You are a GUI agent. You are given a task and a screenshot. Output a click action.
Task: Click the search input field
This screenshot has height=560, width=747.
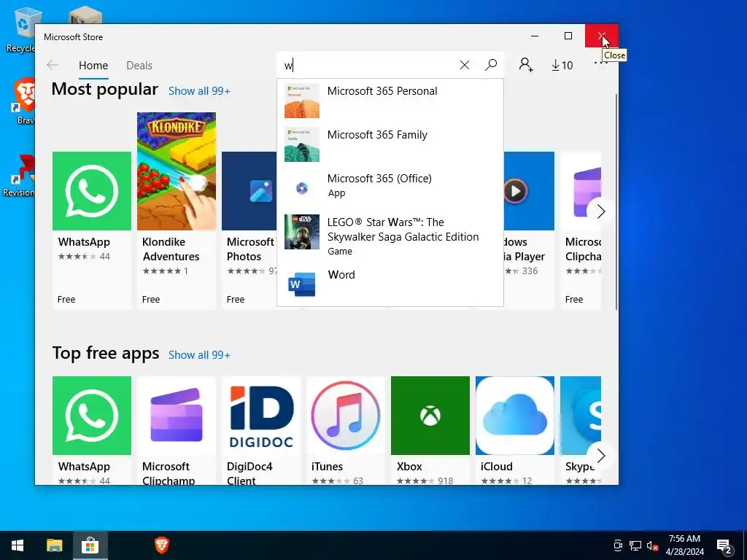tap(367, 65)
